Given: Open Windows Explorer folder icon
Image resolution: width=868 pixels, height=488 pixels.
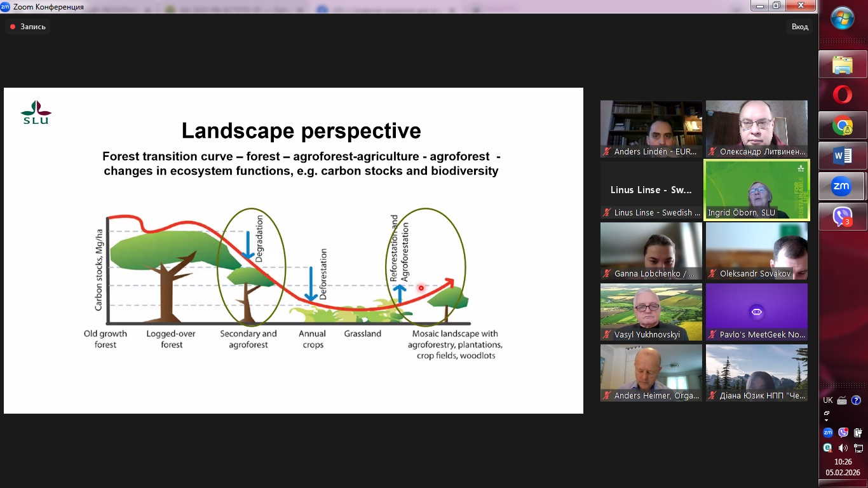Looking at the screenshot, I should pyautogui.click(x=842, y=64).
